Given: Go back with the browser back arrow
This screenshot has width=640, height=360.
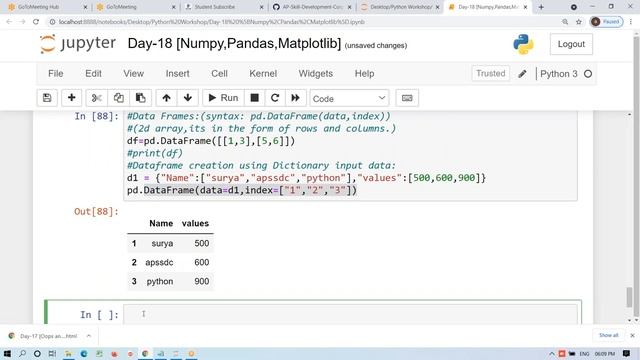Looking at the screenshot, I should click(9, 22).
